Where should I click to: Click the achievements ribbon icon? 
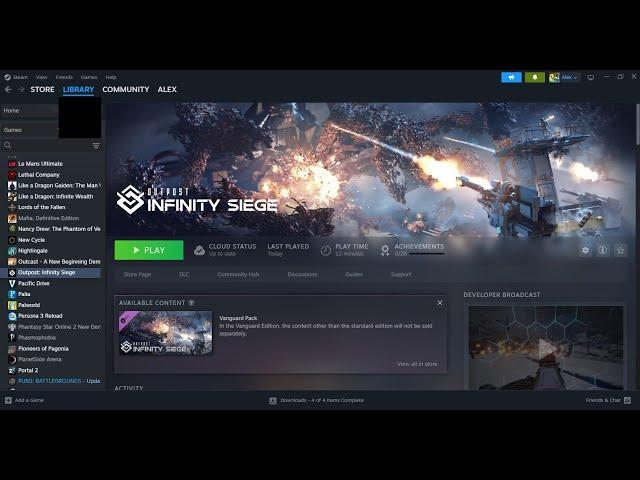click(x=385, y=250)
